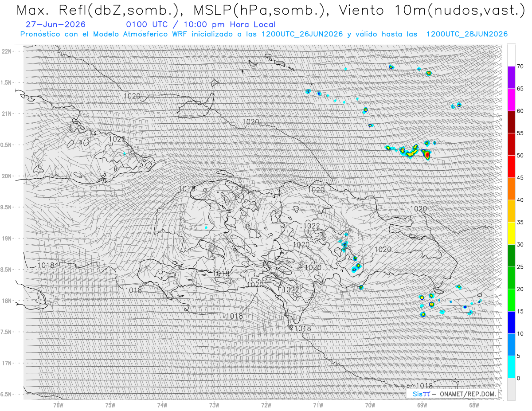532x411 pixels.
Task: Click the colorbar label "15"
Action: [x=520, y=311]
